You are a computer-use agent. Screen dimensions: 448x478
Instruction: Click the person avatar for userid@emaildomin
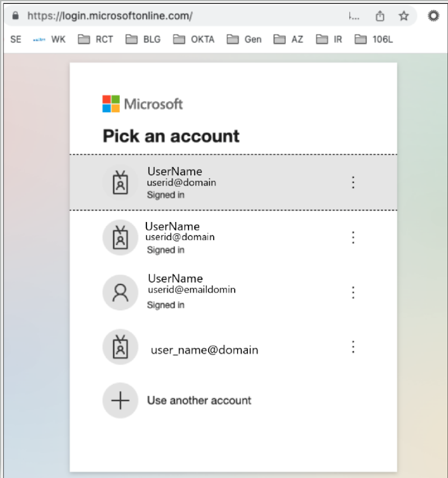tap(120, 292)
